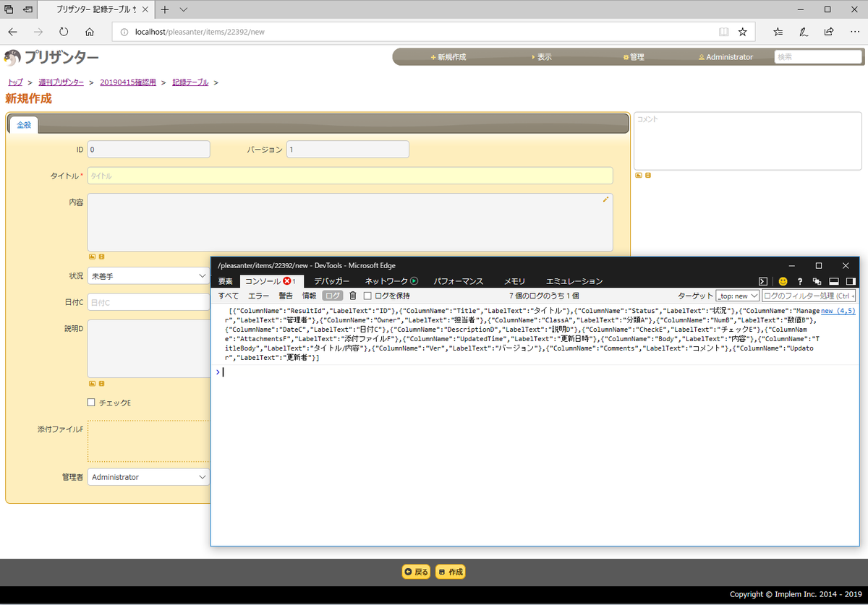Screen dimensions: 868x605
Task: Click the 作成 button
Action: click(x=451, y=572)
